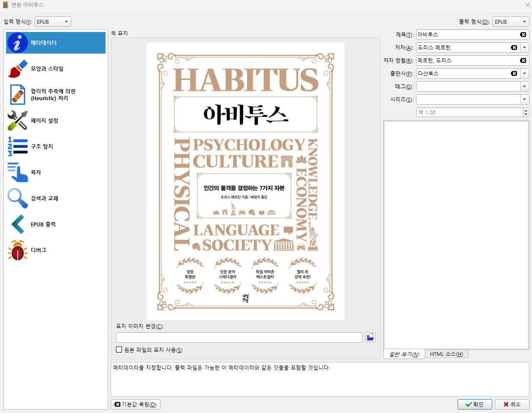
Task: Browse for a cover image file
Action: tap(370, 337)
